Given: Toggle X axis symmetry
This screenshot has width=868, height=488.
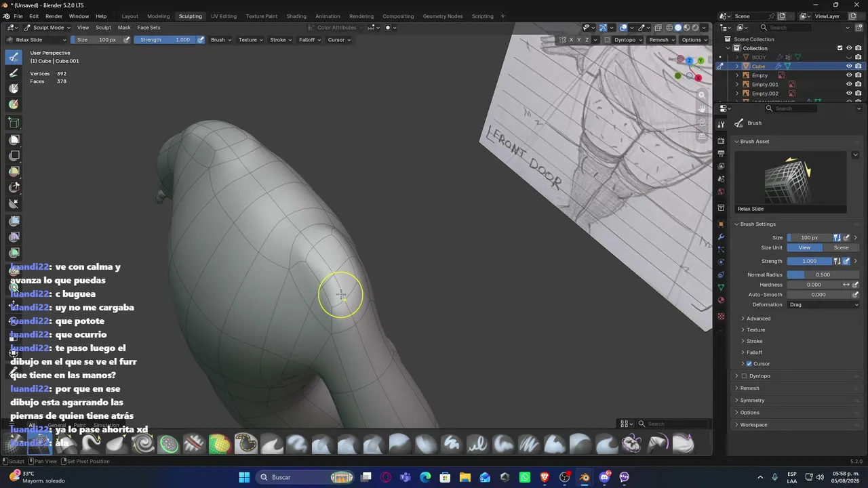Looking at the screenshot, I should coord(571,40).
